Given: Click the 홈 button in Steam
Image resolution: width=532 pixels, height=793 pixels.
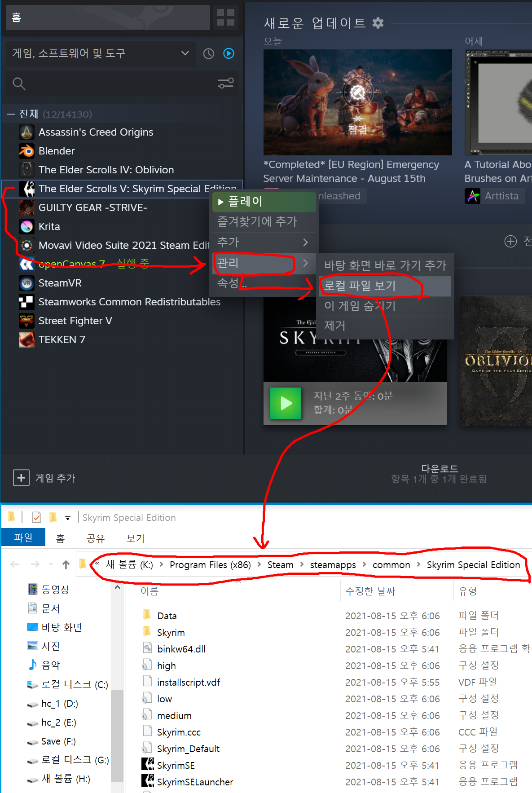Looking at the screenshot, I should pos(108,18).
